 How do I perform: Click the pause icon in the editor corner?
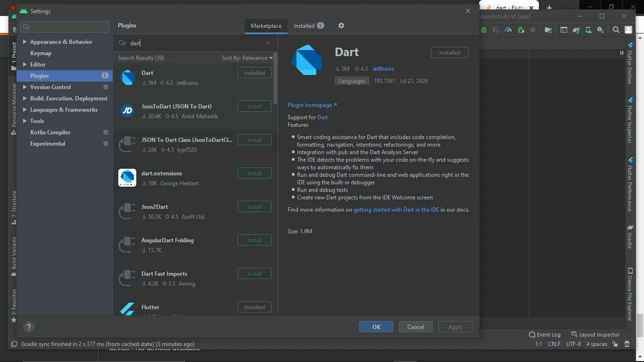(621, 53)
